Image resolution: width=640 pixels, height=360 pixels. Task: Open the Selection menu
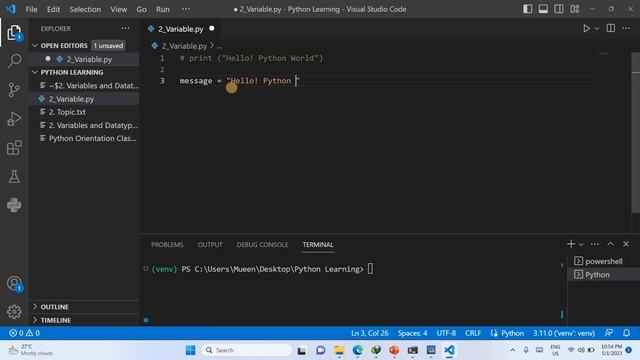(85, 9)
